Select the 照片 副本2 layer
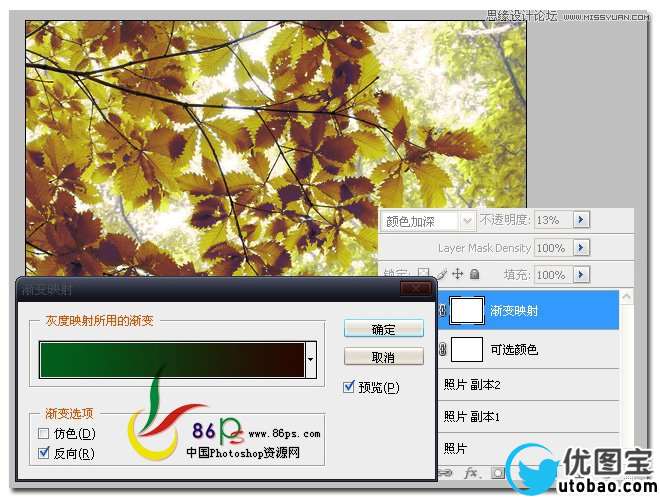Viewport: 660px width, 500px height. click(529, 384)
